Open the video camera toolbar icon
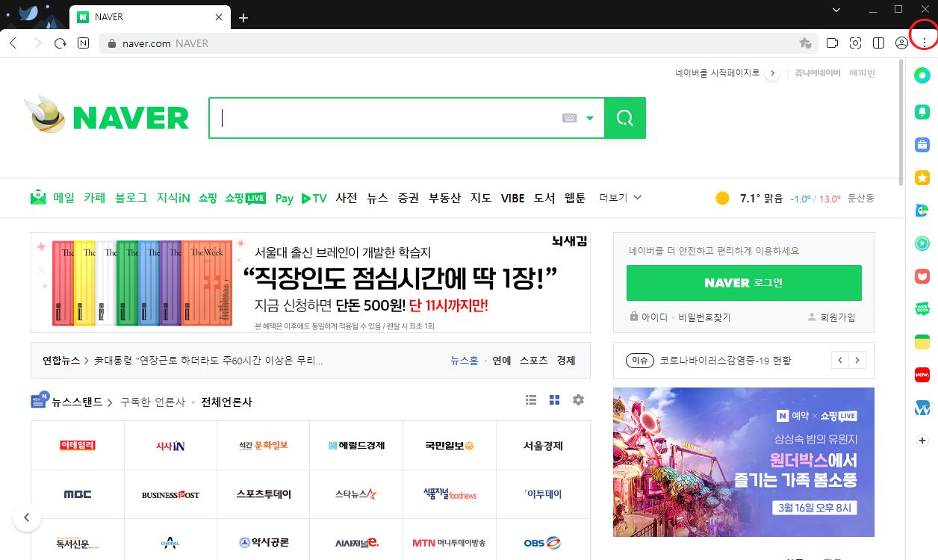The width and height of the screenshot is (938, 560). [x=833, y=43]
